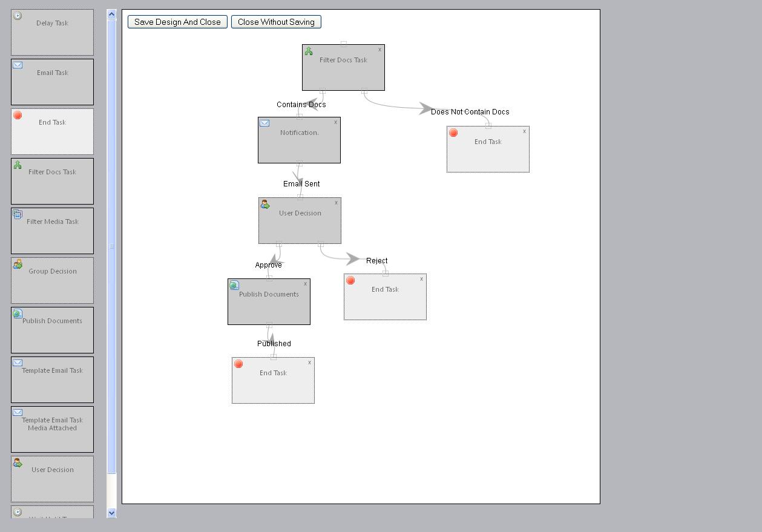Click the Group Decision people icon in the palette
The height and width of the screenshot is (532, 762).
[x=18, y=264]
